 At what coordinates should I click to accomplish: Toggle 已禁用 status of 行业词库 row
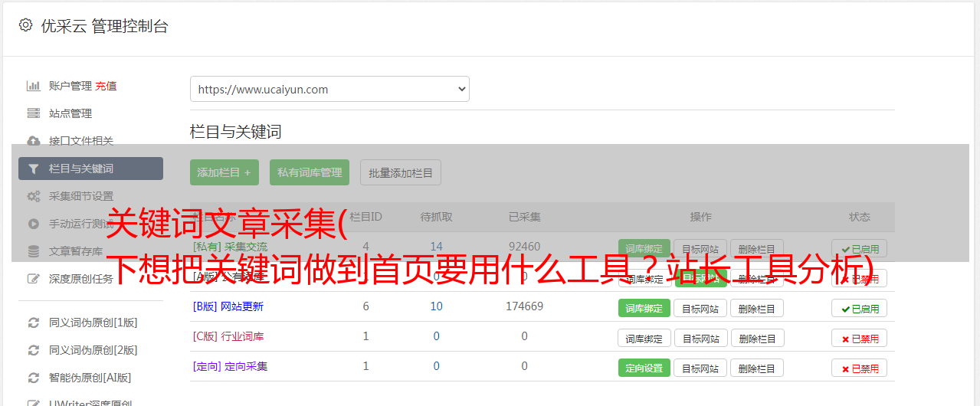pos(859,338)
